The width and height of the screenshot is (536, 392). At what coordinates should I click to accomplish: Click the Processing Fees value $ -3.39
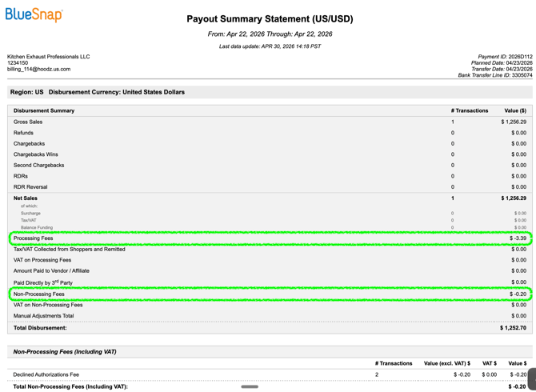pyautogui.click(x=518, y=238)
